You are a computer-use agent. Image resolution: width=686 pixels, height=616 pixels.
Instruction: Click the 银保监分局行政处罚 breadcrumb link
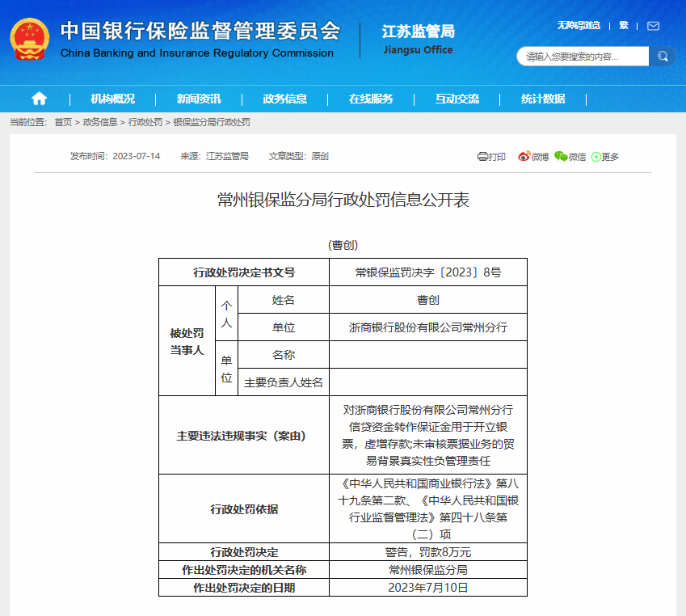pos(212,122)
